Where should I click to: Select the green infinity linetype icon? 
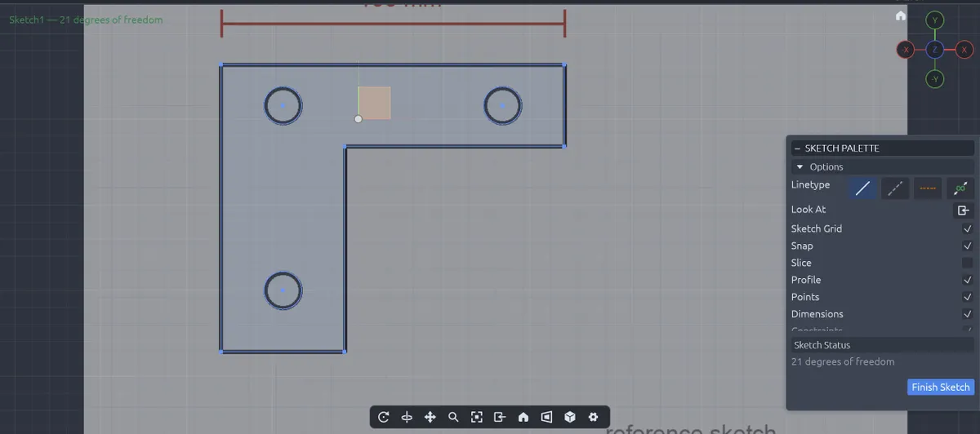coord(960,188)
